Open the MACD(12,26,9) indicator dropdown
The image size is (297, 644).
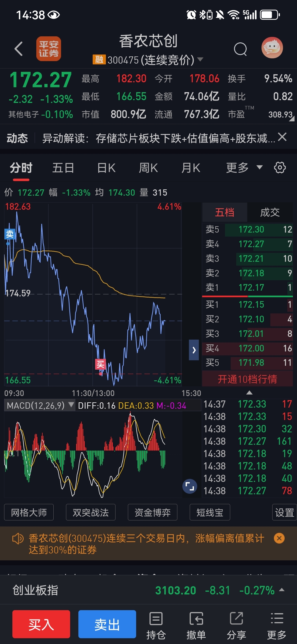[40, 405]
